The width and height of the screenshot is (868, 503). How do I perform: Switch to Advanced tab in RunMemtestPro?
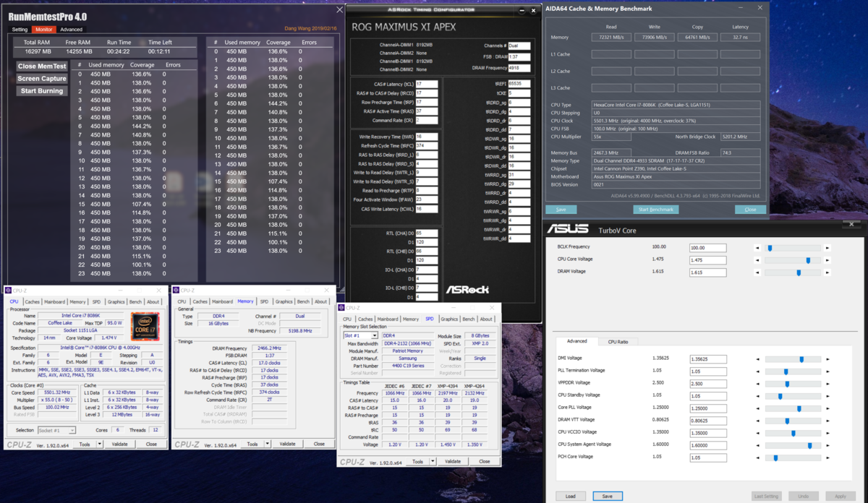71,30
